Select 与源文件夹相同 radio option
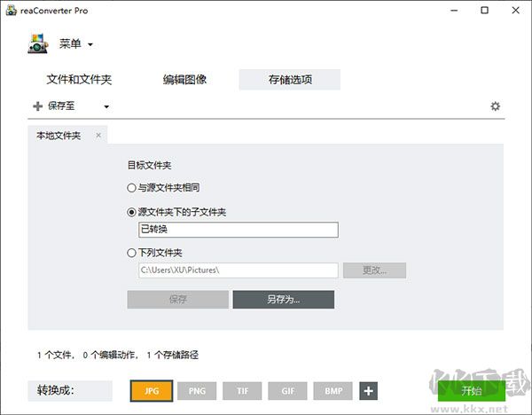532x415 pixels. pyautogui.click(x=131, y=188)
